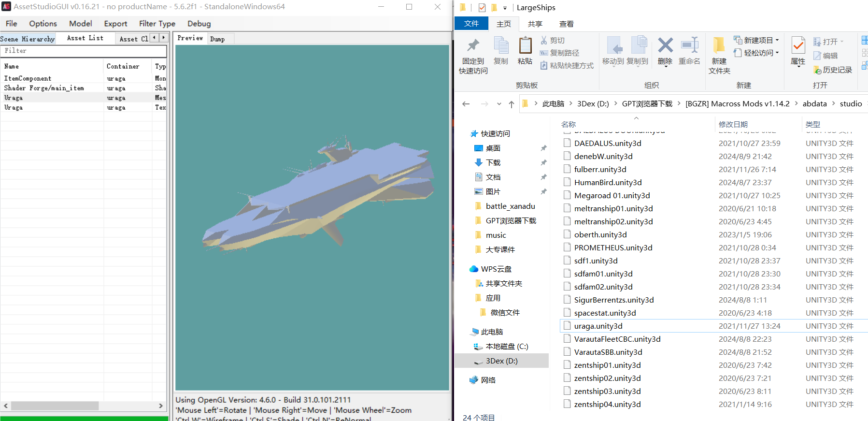
Task: Open the Customize Quick Access Toolbar dropdown arrow
Action: coord(505,8)
